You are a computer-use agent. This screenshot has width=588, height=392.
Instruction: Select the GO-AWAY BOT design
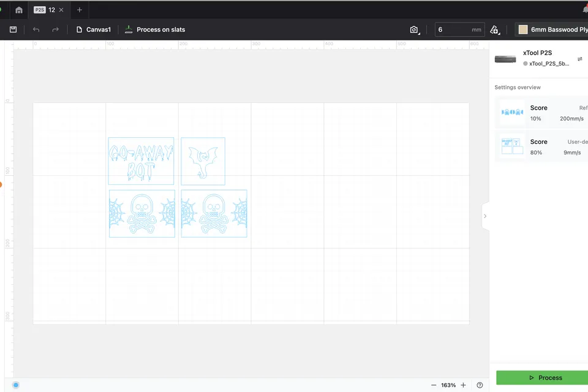(141, 161)
